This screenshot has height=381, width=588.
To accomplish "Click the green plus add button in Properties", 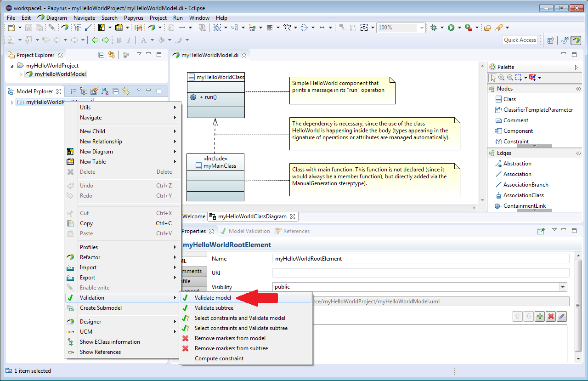I will (540, 316).
